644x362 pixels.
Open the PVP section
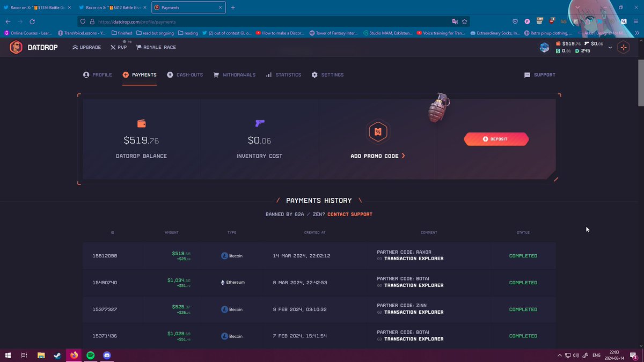coord(119,47)
